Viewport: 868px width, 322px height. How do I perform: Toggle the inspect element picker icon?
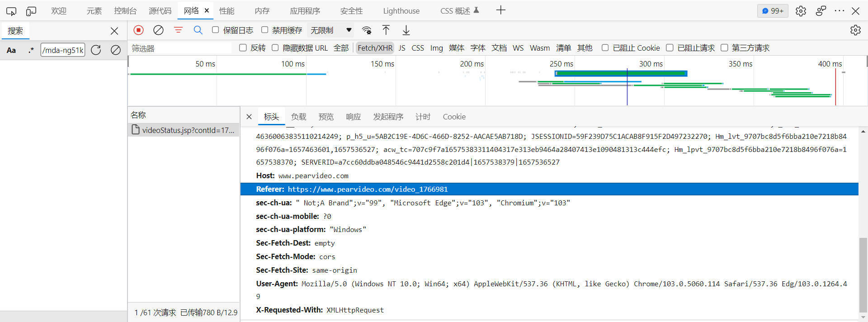click(11, 11)
